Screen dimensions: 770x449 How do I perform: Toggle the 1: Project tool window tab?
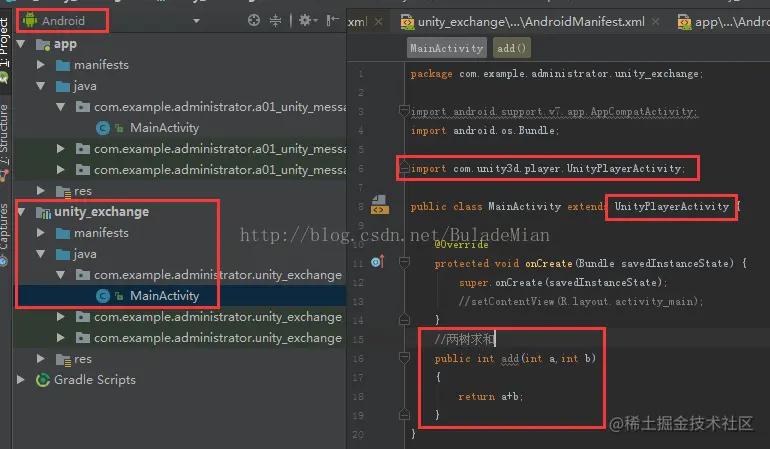pyautogui.click(x=4, y=42)
